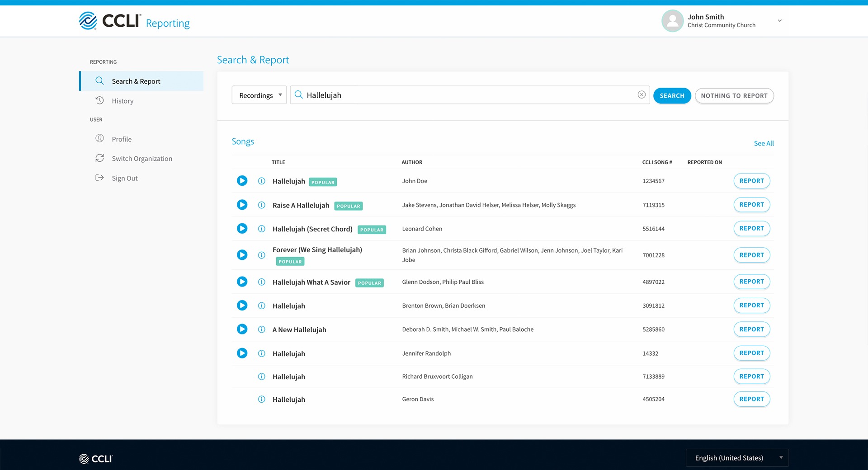Open info for A New Hallelujah
Viewport: 868px width, 470px height.
coord(261,329)
